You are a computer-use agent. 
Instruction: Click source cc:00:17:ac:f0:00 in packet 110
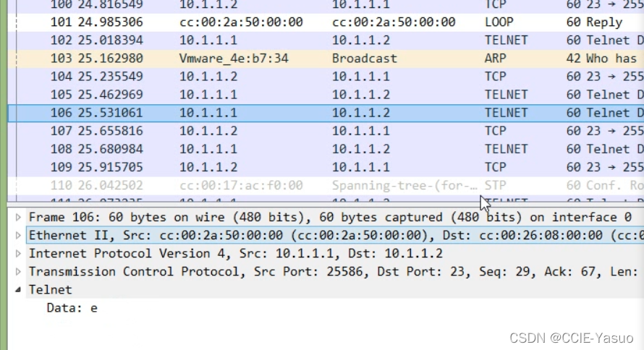click(x=241, y=185)
